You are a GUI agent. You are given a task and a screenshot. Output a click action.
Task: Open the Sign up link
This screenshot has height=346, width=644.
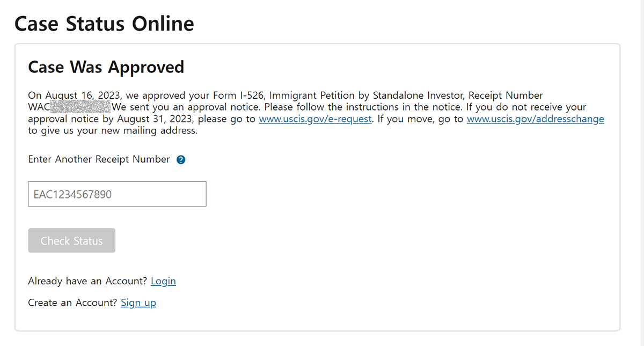pyautogui.click(x=138, y=303)
